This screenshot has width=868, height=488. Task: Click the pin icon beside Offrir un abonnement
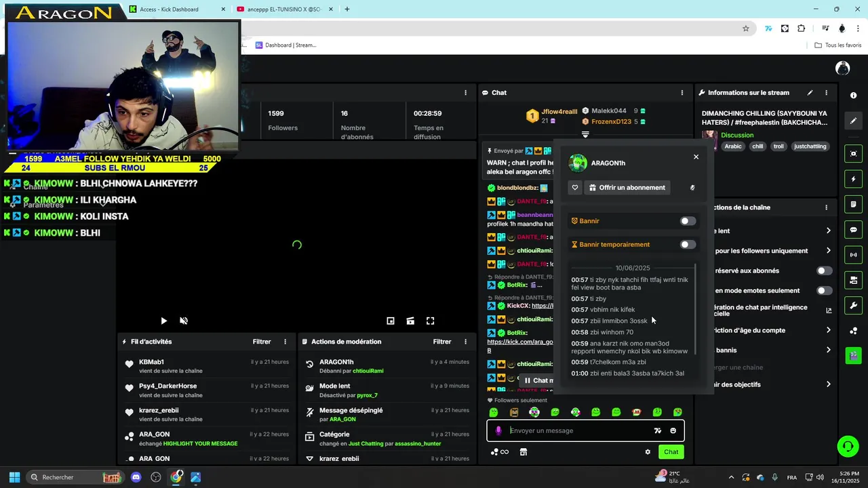pyautogui.click(x=692, y=188)
